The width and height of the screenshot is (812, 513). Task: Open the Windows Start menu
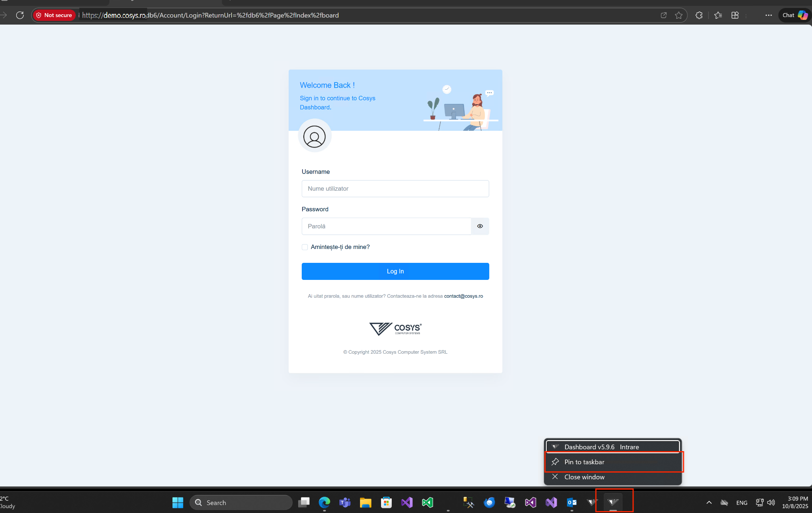pos(178,503)
